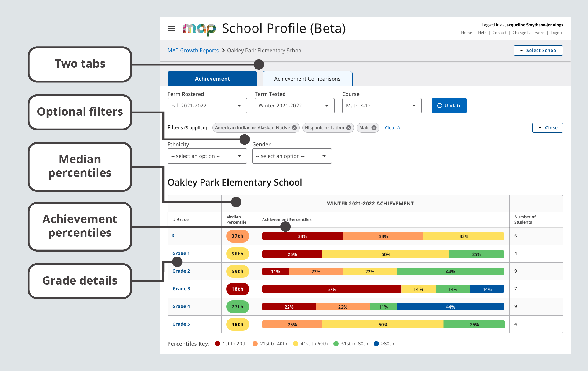Click the blue >80th percentile legend dot
This screenshot has height=371, width=588.
pyautogui.click(x=376, y=343)
